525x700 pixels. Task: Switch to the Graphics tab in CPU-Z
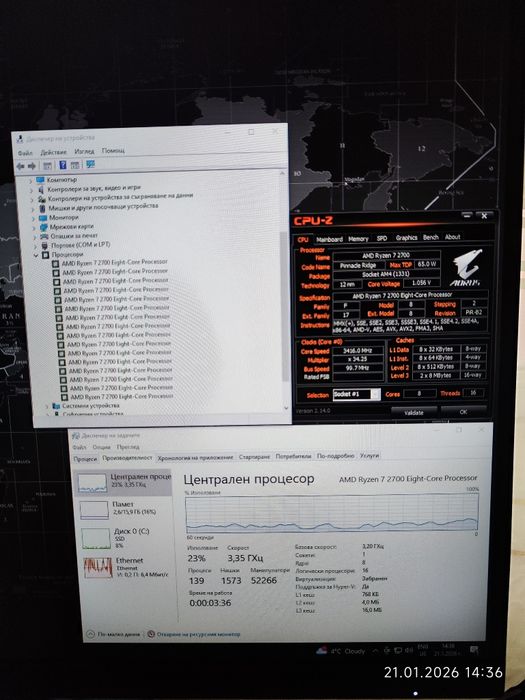tap(406, 238)
